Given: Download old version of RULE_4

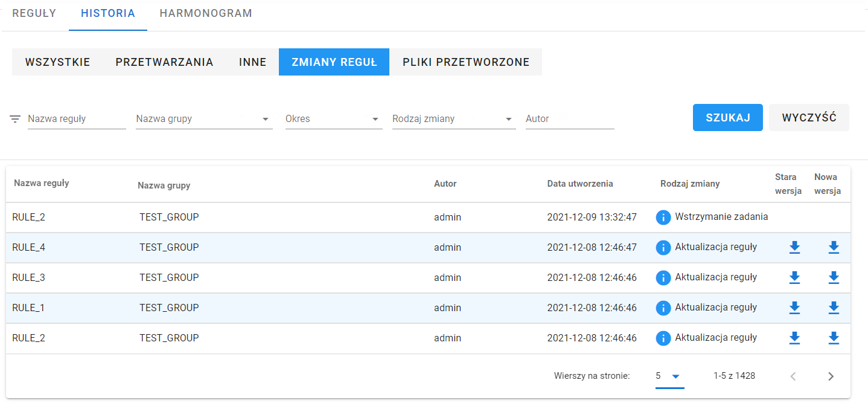Looking at the screenshot, I should 794,247.
